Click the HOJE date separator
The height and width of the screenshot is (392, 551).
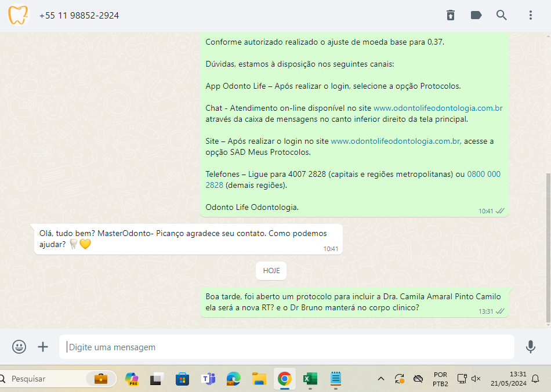pyautogui.click(x=271, y=271)
